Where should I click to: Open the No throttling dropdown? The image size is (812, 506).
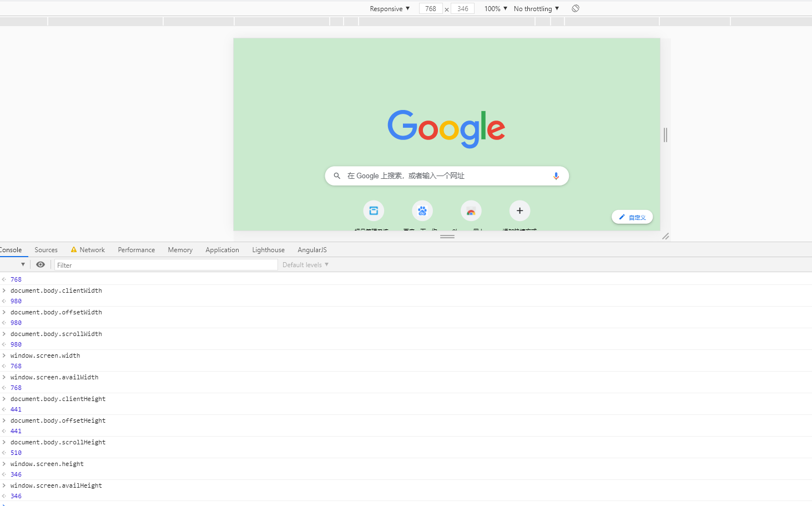tap(536, 8)
